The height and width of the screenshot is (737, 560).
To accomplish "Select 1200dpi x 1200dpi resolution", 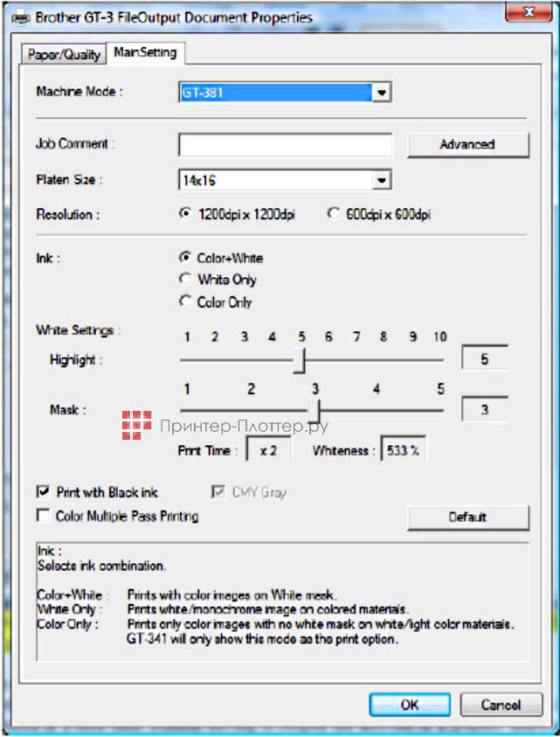I will point(184,214).
